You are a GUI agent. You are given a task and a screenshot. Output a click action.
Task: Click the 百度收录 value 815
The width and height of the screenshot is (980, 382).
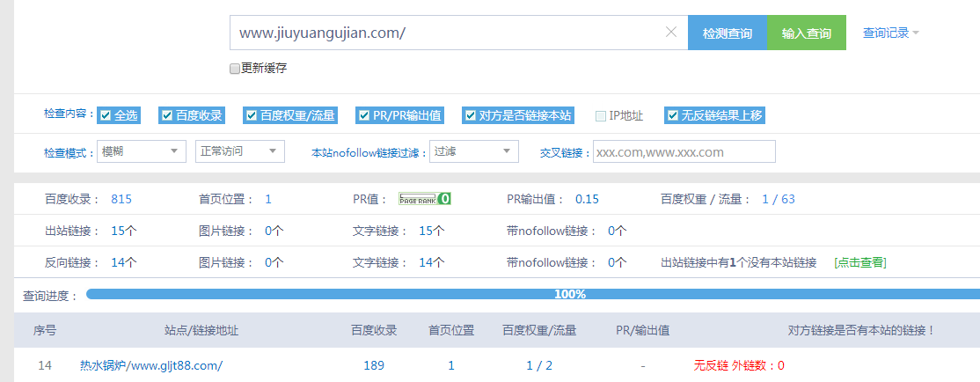click(121, 199)
